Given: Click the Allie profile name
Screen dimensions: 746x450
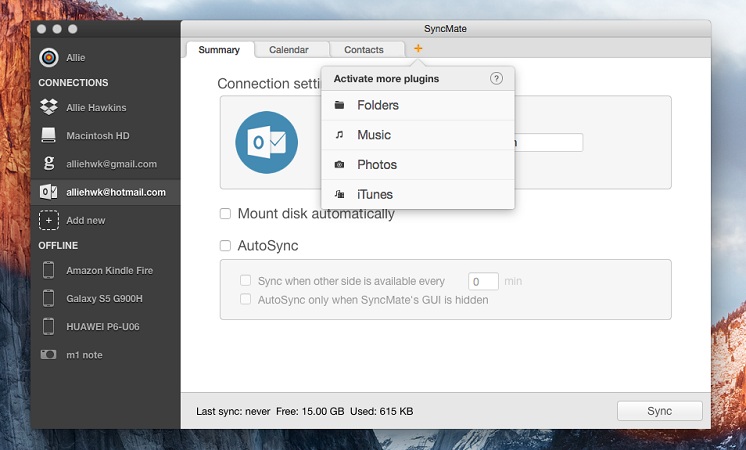Looking at the screenshot, I should [x=76, y=58].
